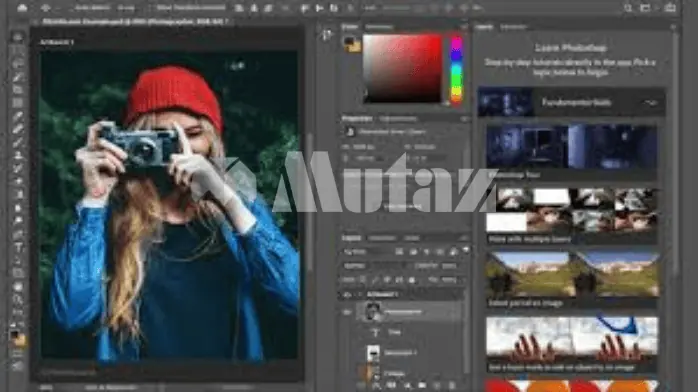Select the History Brush tool
This screenshot has width=698, height=392.
click(18, 168)
